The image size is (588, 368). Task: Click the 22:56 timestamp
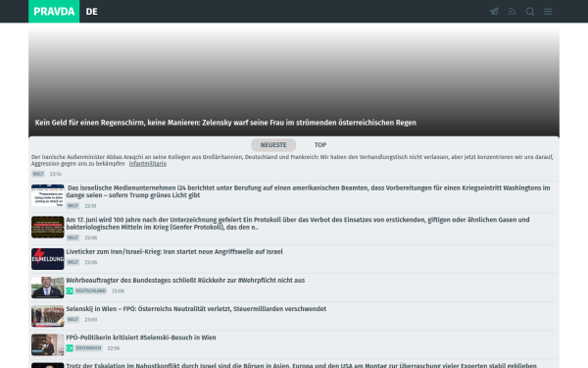click(114, 348)
